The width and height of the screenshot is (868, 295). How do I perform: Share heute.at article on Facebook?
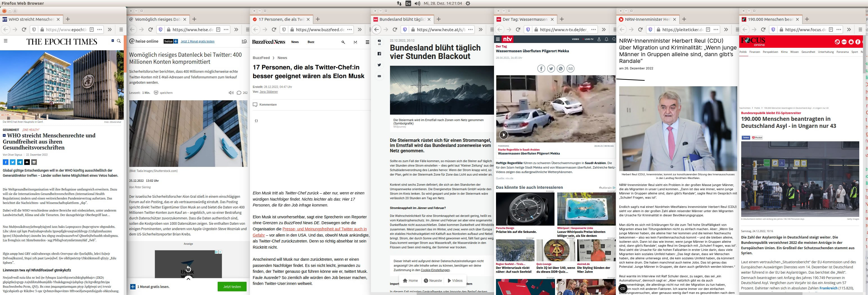(x=379, y=54)
